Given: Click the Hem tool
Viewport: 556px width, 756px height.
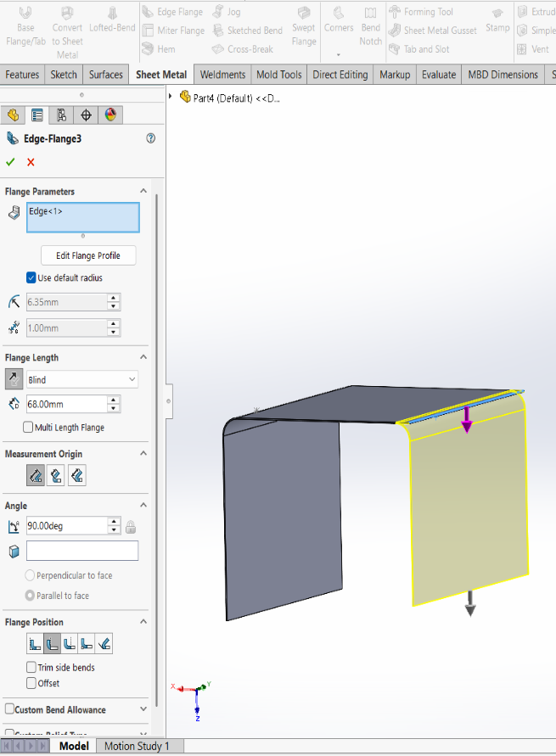Looking at the screenshot, I should pos(159,48).
